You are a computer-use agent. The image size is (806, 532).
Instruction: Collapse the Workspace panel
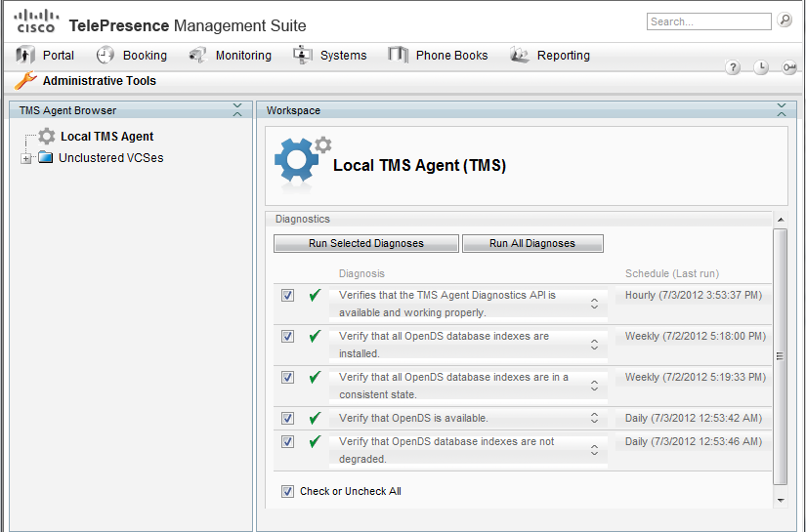click(782, 110)
